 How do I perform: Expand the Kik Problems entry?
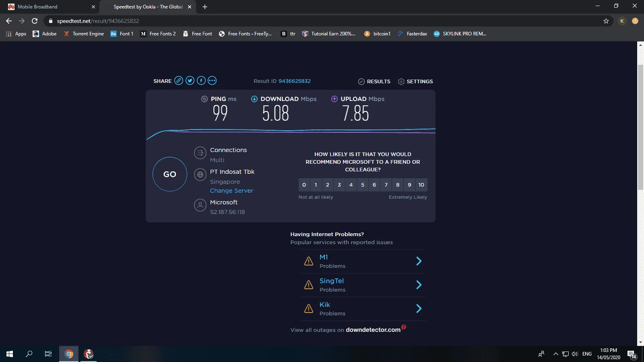click(x=419, y=309)
